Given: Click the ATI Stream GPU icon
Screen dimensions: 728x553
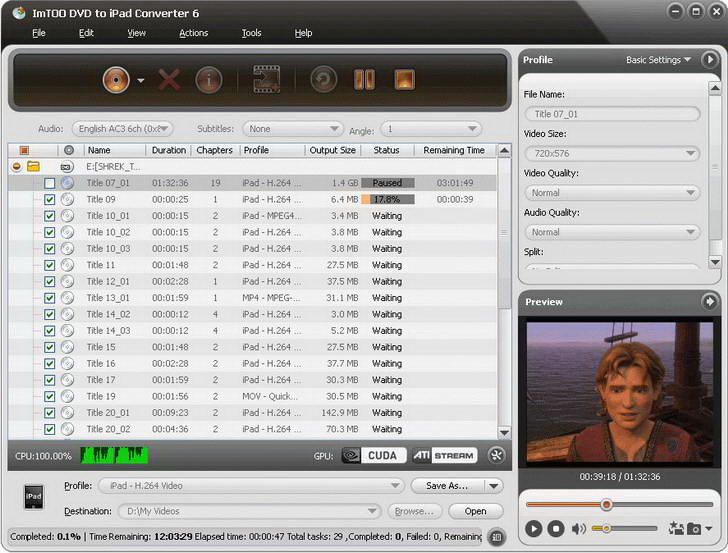Looking at the screenshot, I should 445,455.
